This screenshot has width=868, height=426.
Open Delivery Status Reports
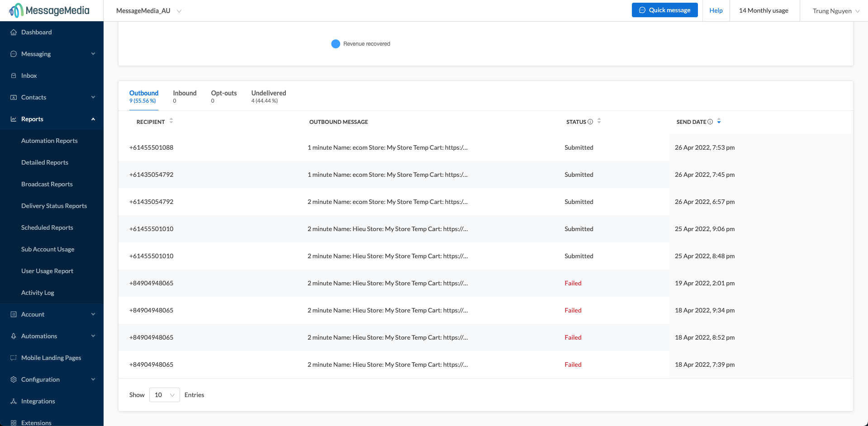(x=54, y=206)
